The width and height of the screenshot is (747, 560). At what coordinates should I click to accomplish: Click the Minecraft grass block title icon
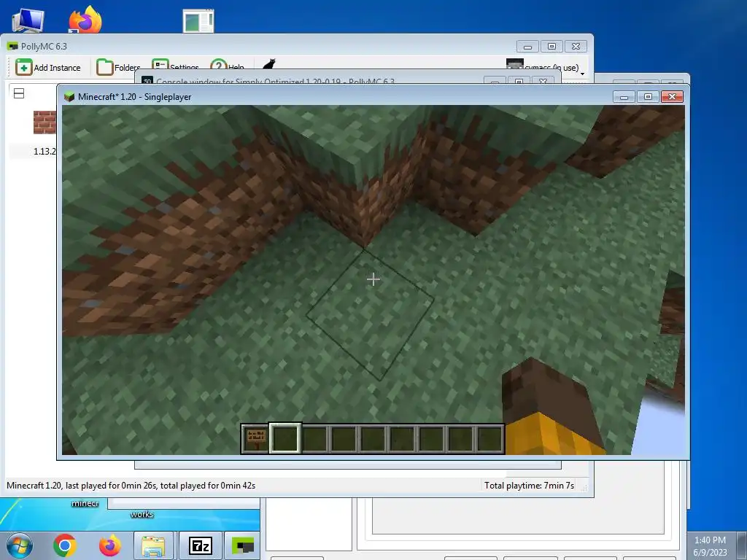click(69, 97)
